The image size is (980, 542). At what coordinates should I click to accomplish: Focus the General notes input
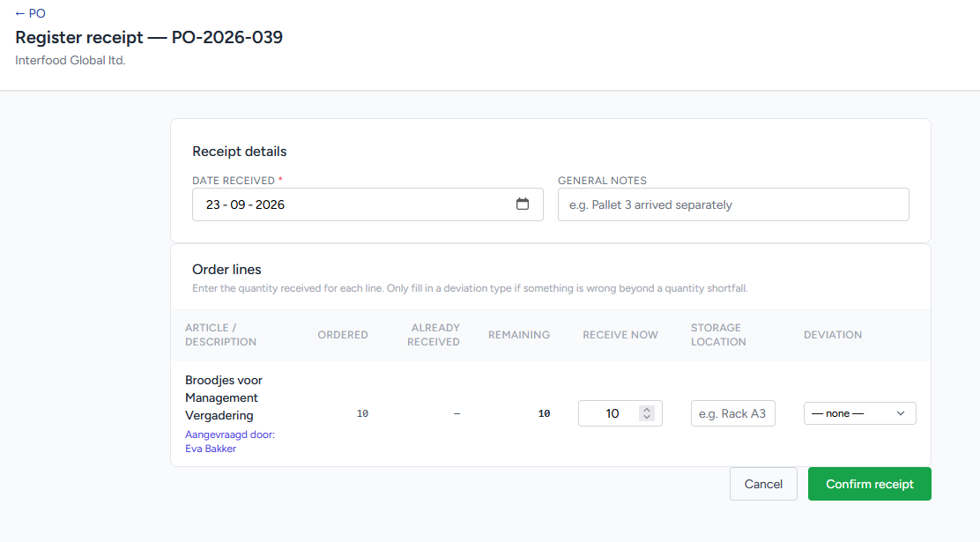[x=733, y=204]
